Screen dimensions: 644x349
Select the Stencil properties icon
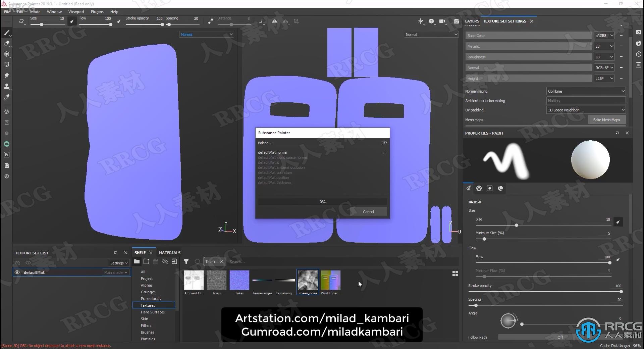(x=490, y=188)
